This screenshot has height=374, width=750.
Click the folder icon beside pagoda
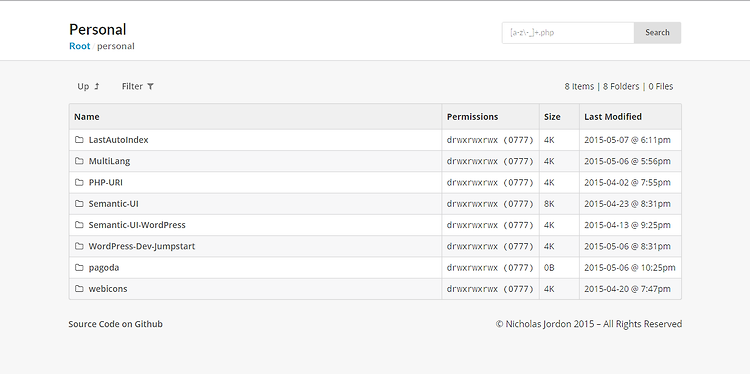79,267
